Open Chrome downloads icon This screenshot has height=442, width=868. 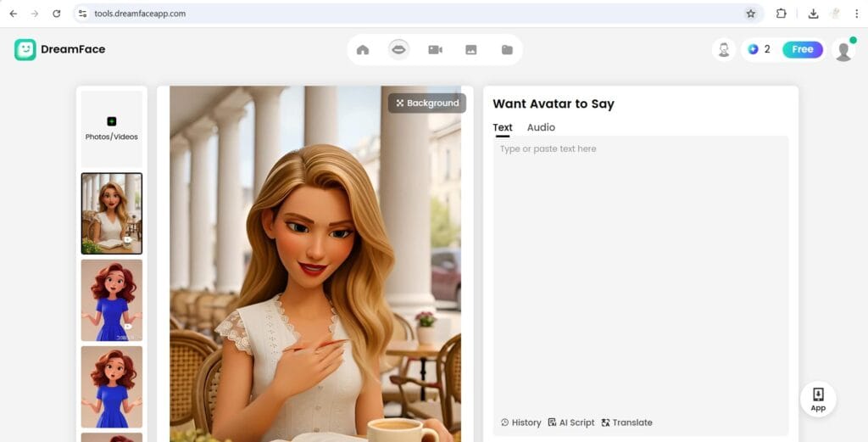(813, 14)
